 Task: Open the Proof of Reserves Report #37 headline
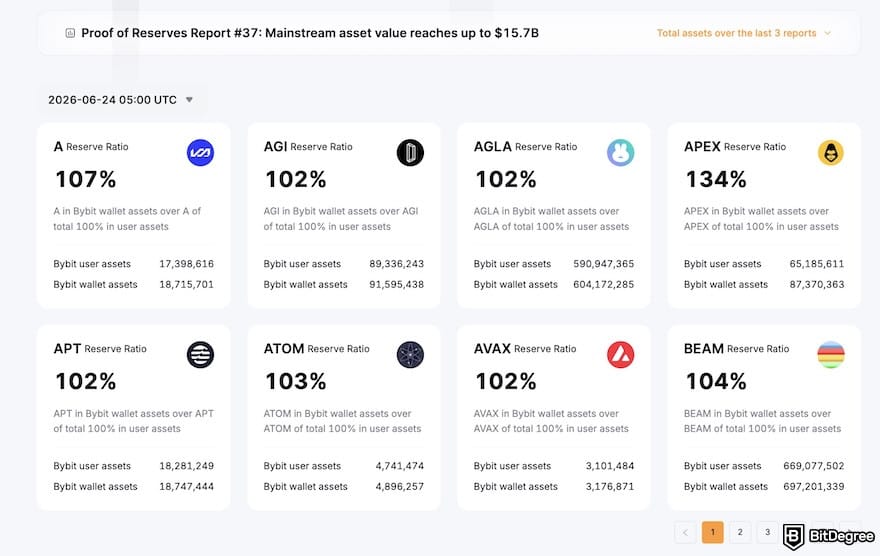(x=310, y=33)
